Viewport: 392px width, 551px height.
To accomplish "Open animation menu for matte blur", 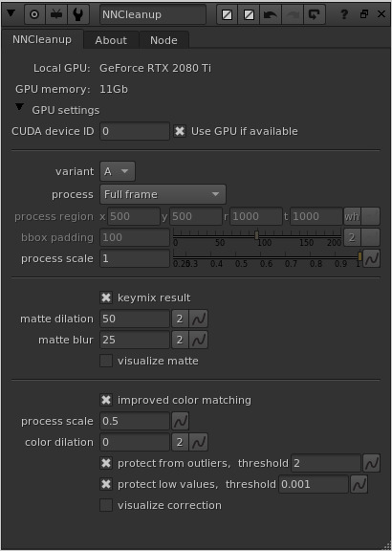I will tap(199, 340).
